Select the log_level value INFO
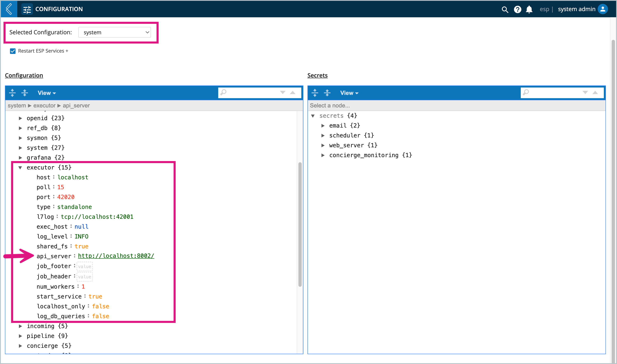Viewport: 617px width, 364px height. point(81,236)
